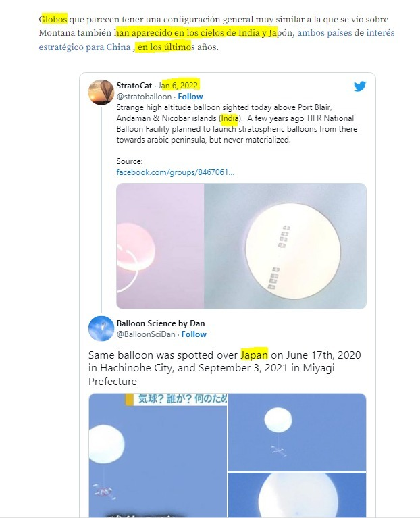Viewport: 420px width, 518px height.
Task: Click the highlighted word Globos
Action: pyautogui.click(x=53, y=19)
